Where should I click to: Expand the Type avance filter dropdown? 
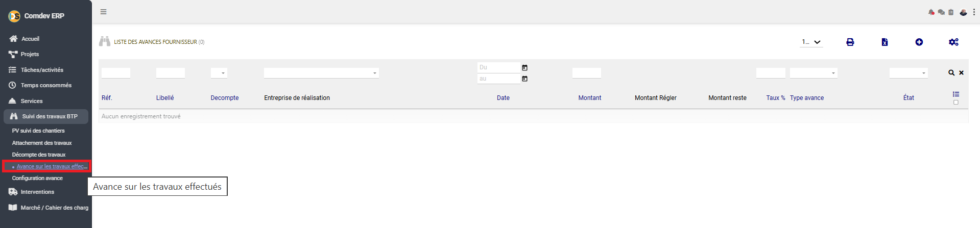[x=814, y=73]
